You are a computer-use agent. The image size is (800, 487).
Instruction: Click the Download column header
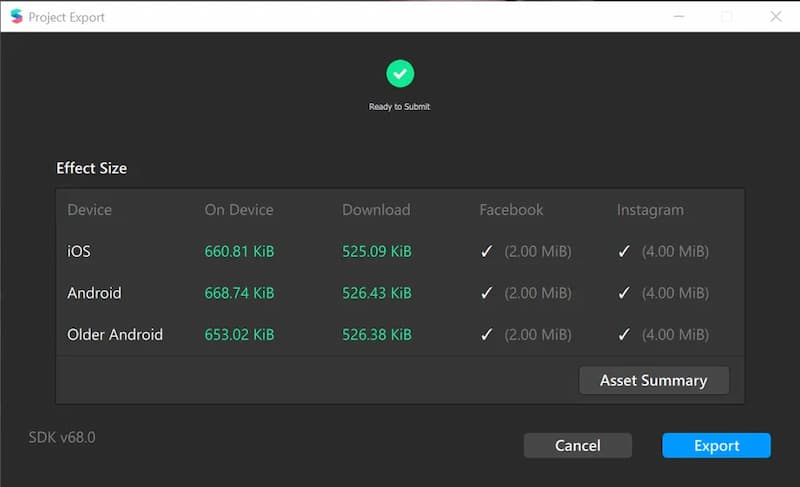376,210
